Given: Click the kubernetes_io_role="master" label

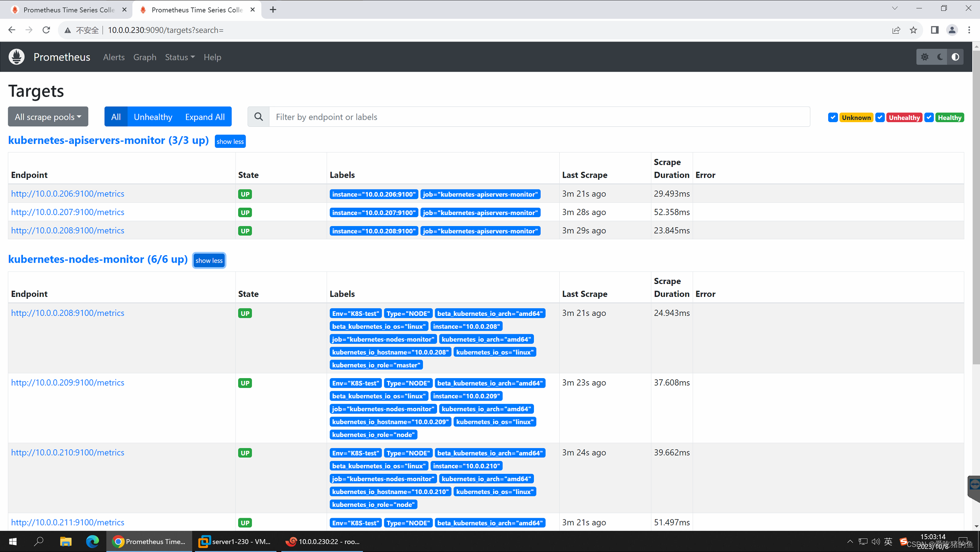Looking at the screenshot, I should pyautogui.click(x=376, y=365).
